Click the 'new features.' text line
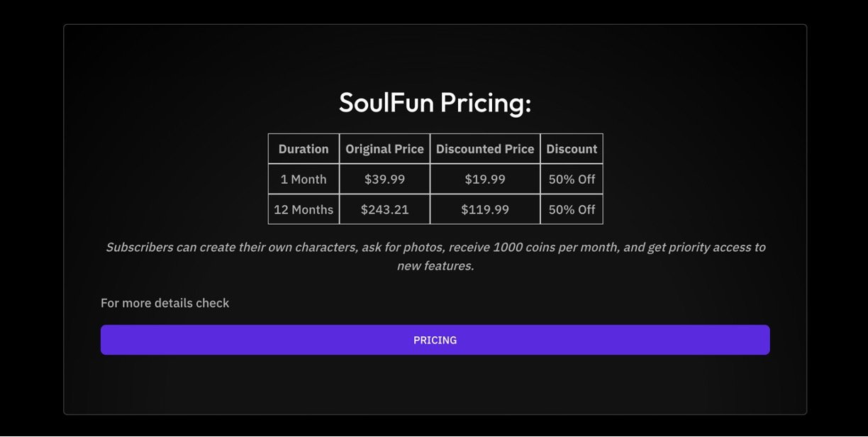The height and width of the screenshot is (437, 868). tap(435, 266)
